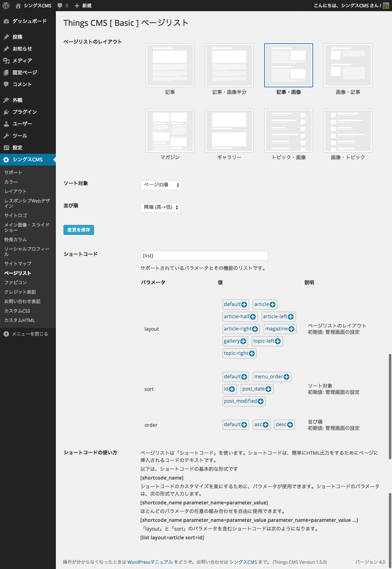Open ファビコン submenu item
This screenshot has height=569, width=392.
pos(28,283)
